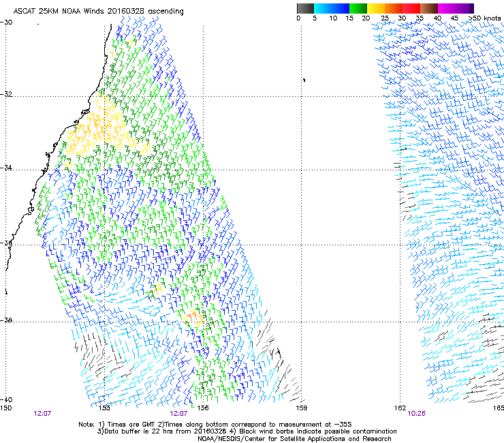504x443 pixels.
Task: Click the '40' label under the color bar
Action: tap(437, 18)
